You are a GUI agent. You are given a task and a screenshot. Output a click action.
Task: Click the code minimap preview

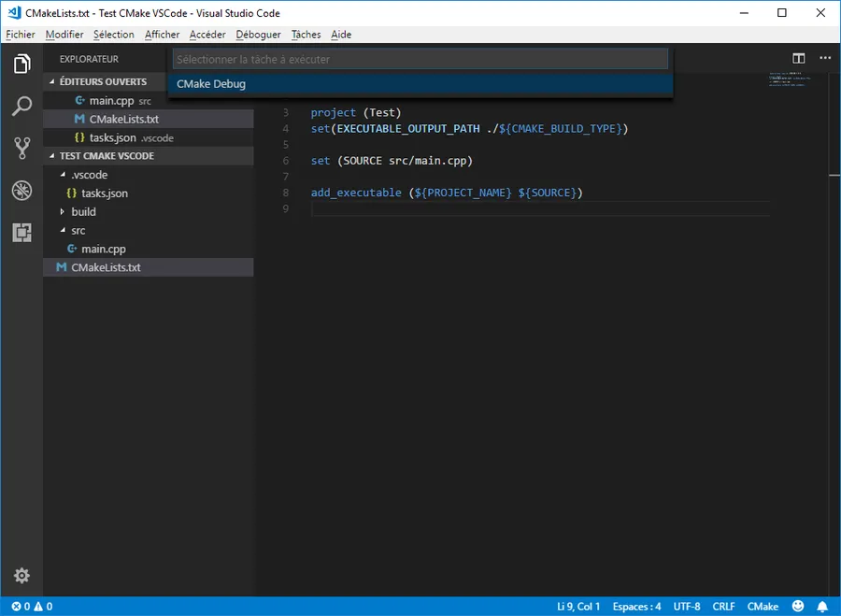coord(790,79)
